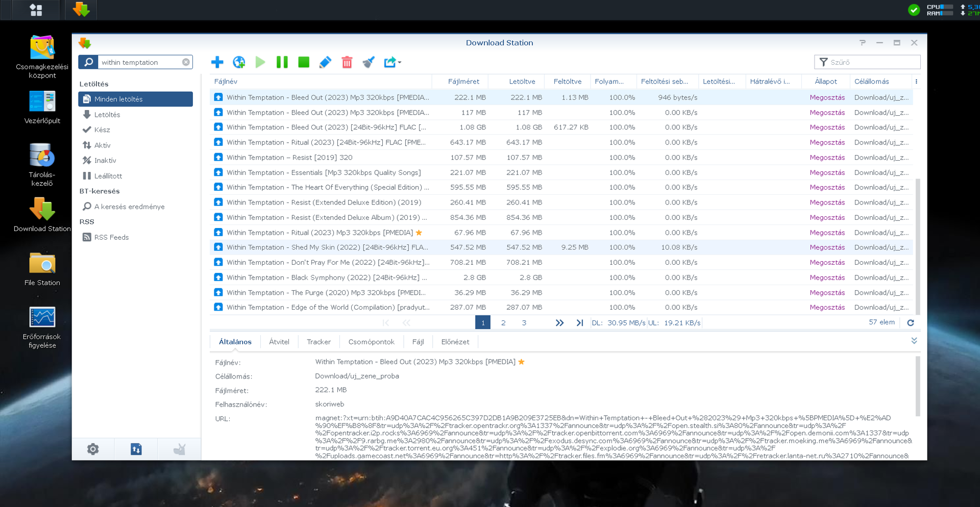Open system health status indicator
Viewport: 980px width, 507px height.
pyautogui.click(x=914, y=10)
